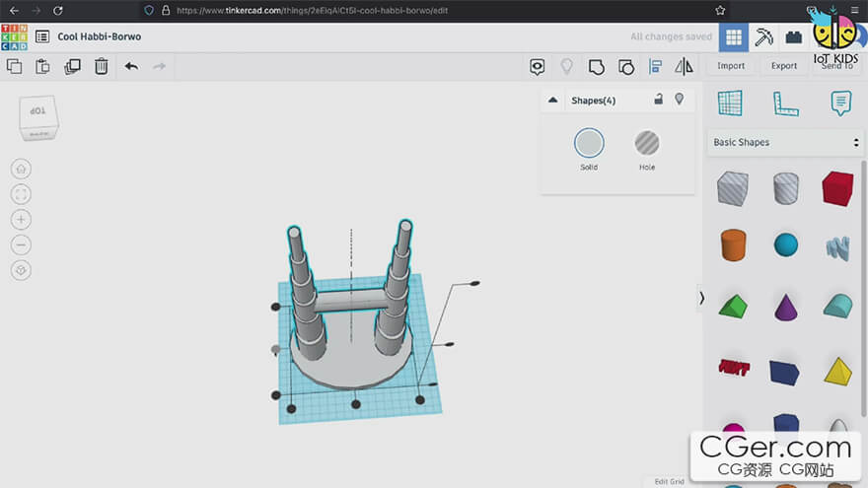Click the Copy tool icon
The height and width of the screenshot is (488, 868).
click(x=15, y=66)
